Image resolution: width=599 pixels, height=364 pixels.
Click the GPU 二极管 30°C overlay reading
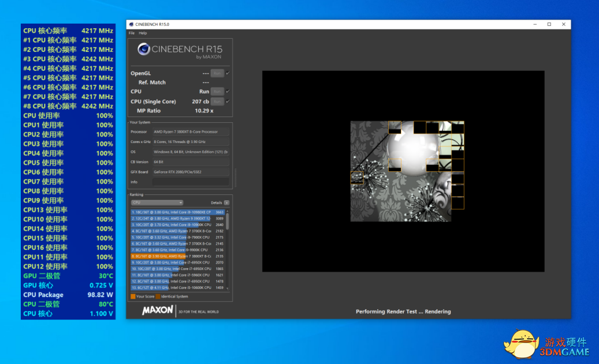tap(68, 276)
